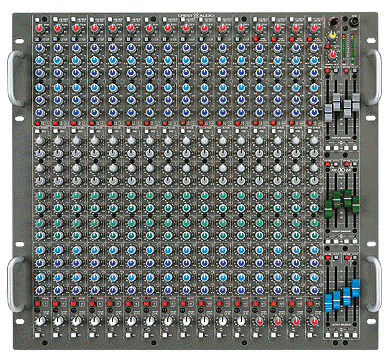Click the leftmost green fader cap

[328, 209]
